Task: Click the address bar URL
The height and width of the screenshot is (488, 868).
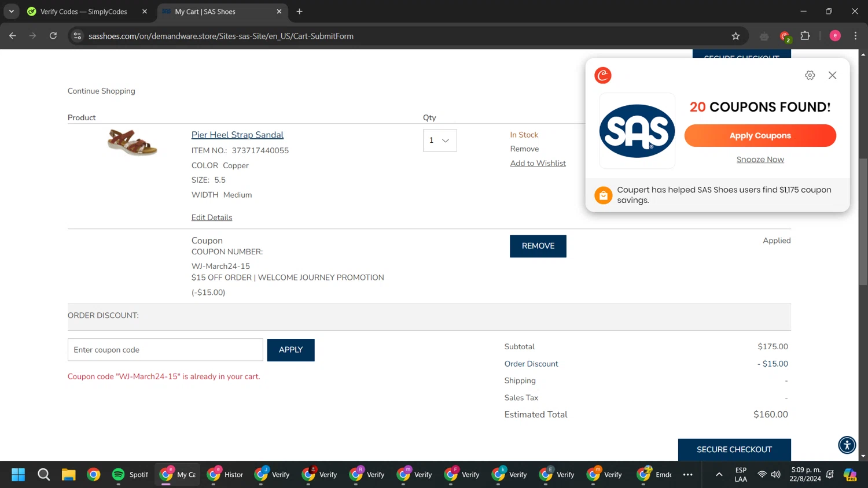Action: coord(221,36)
